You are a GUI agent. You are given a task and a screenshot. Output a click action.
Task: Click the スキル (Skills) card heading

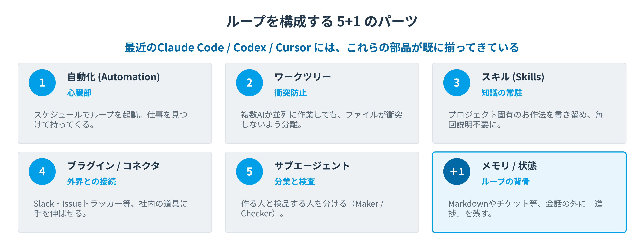tap(513, 77)
